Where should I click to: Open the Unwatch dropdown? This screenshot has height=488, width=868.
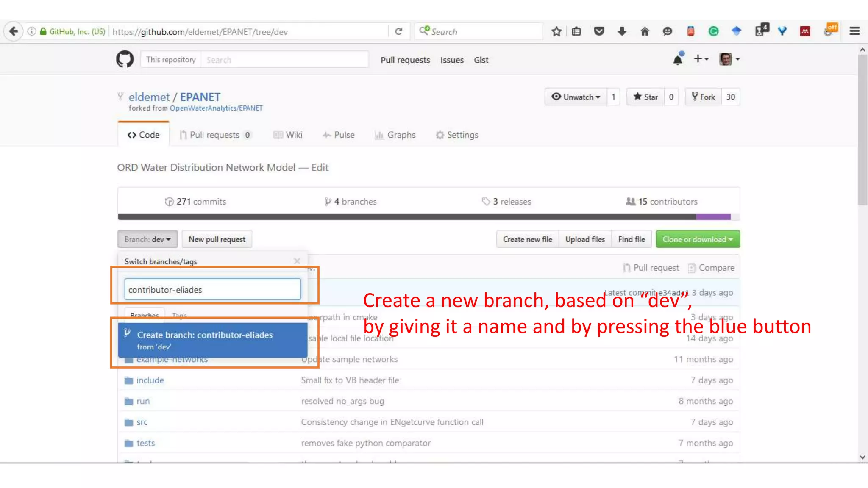click(x=576, y=97)
